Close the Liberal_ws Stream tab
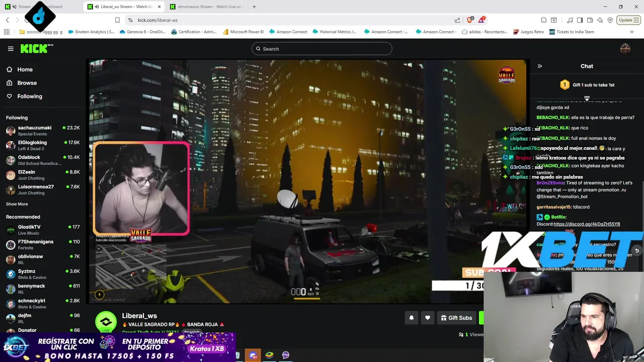The image size is (644, 362). click(159, 7)
